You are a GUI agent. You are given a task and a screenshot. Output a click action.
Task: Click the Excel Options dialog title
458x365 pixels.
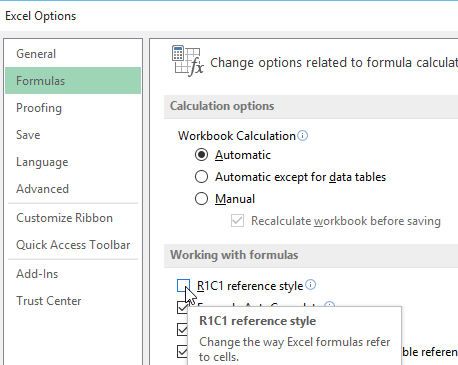41,16
